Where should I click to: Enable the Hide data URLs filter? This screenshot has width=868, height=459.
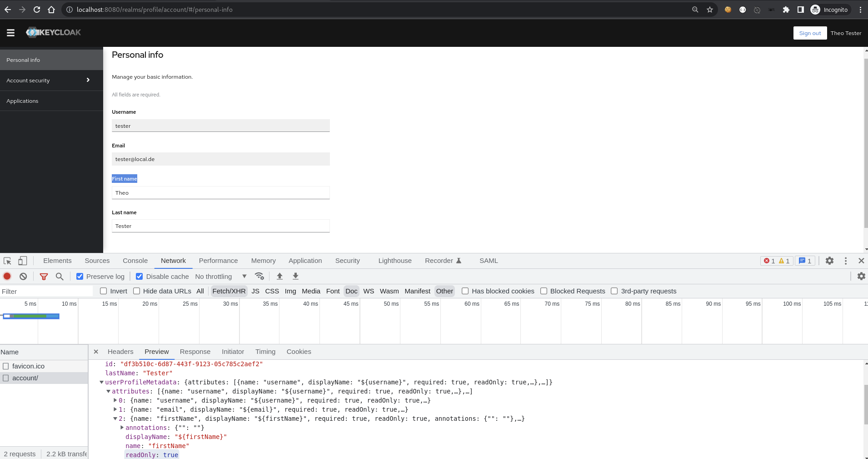click(137, 291)
